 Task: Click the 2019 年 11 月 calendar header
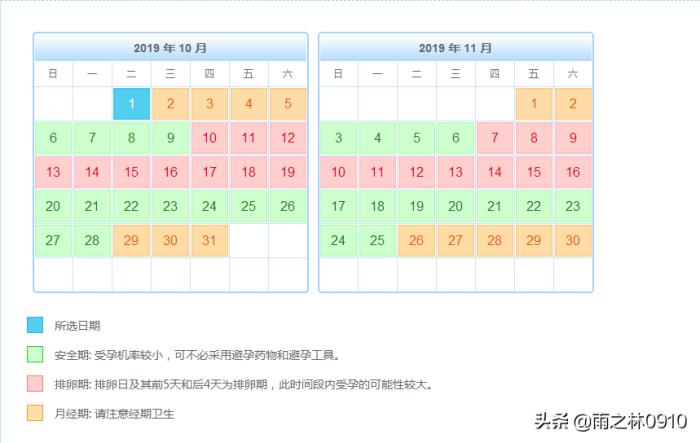(455, 48)
